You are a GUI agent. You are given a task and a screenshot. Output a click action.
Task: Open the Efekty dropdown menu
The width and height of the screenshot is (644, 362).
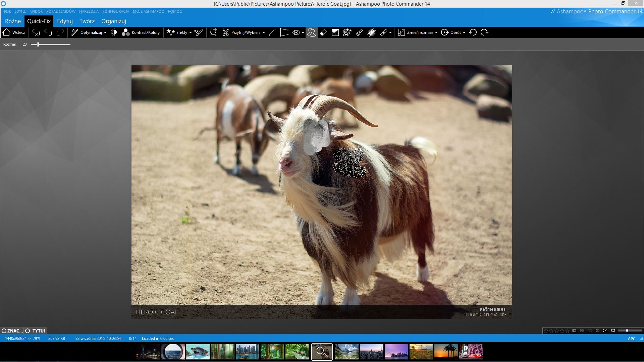point(190,33)
